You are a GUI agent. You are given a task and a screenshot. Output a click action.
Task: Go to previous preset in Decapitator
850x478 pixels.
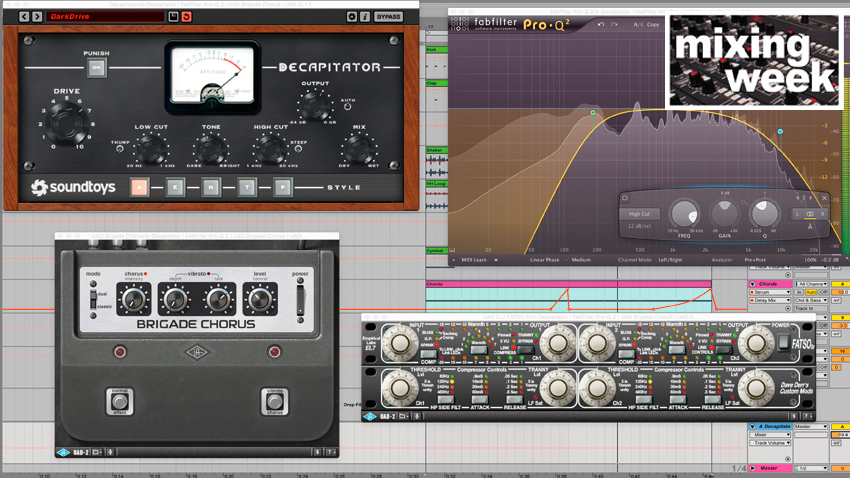pos(24,17)
